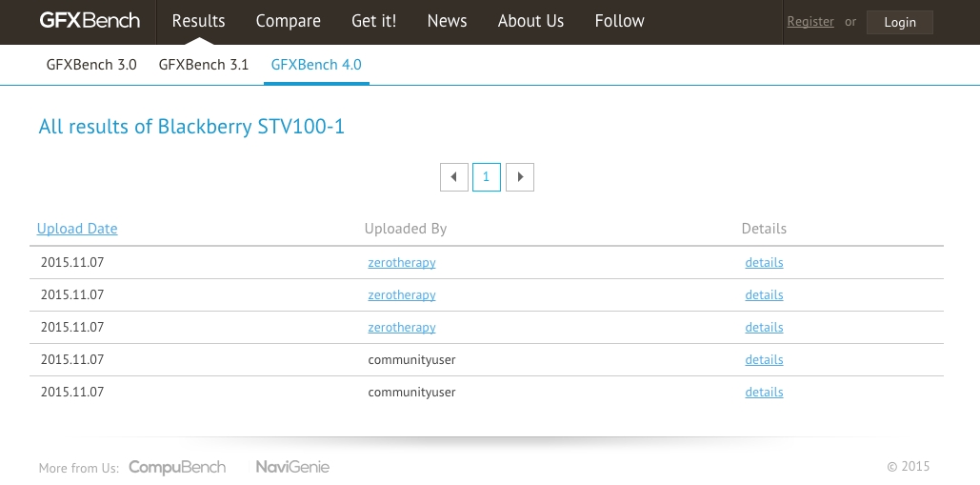Go to previous page arrow
980x485 pixels.
tap(454, 177)
